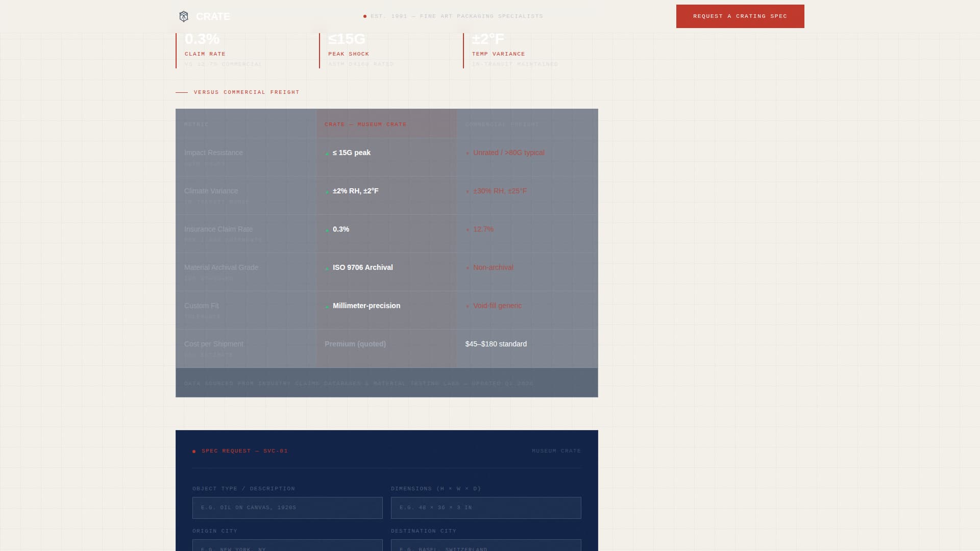Click the 'Commercial Freight' column header
Screen dimensions: 980x551
502,124
